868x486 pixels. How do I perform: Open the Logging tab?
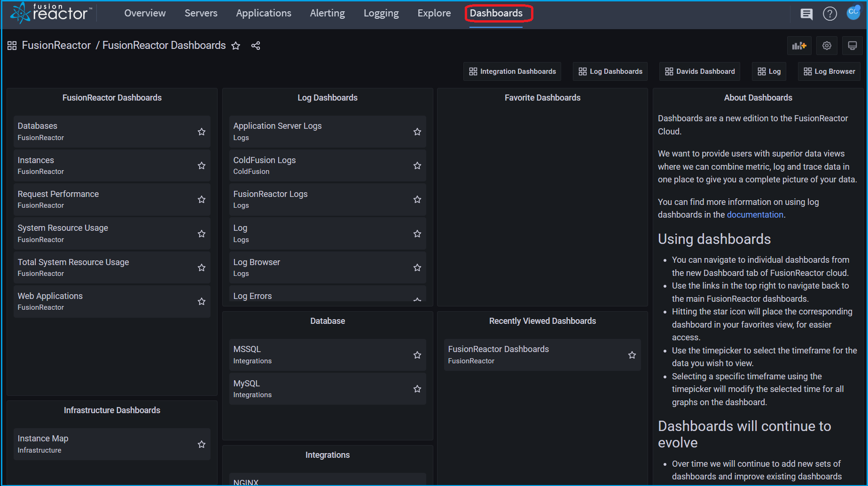click(x=381, y=13)
